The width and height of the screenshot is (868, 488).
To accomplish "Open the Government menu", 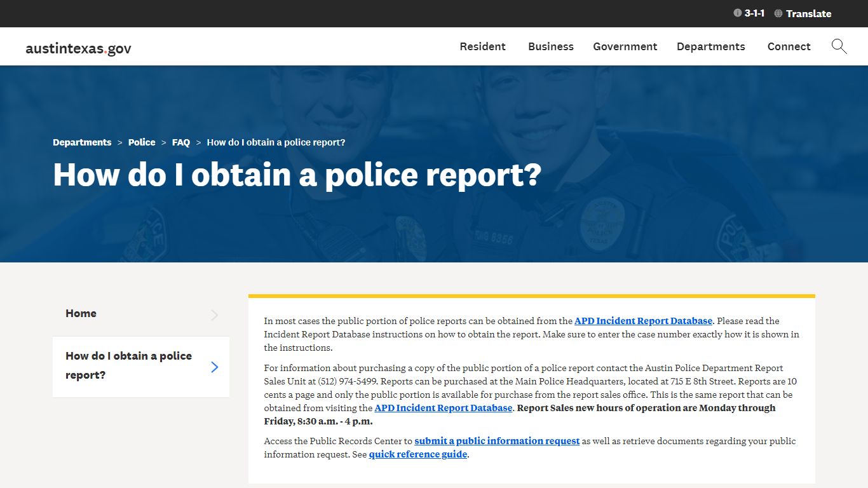I will point(625,46).
